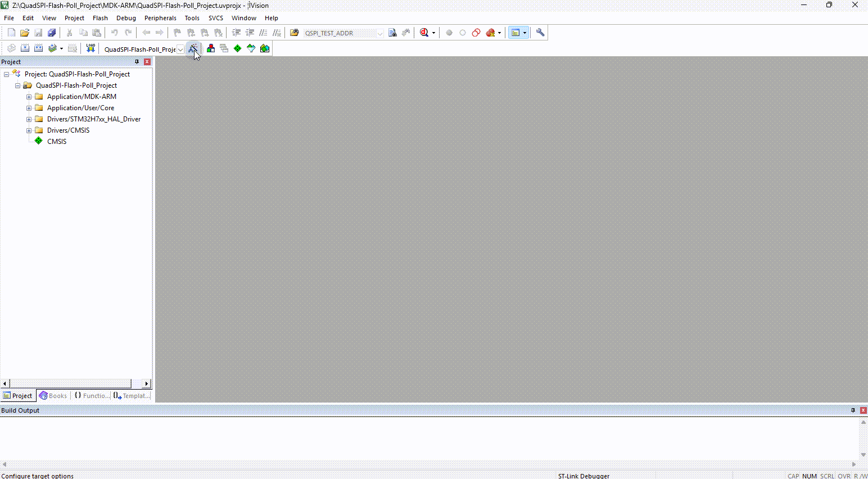Expand Application/MDK-ARM folder
The width and height of the screenshot is (868, 479).
29,97
